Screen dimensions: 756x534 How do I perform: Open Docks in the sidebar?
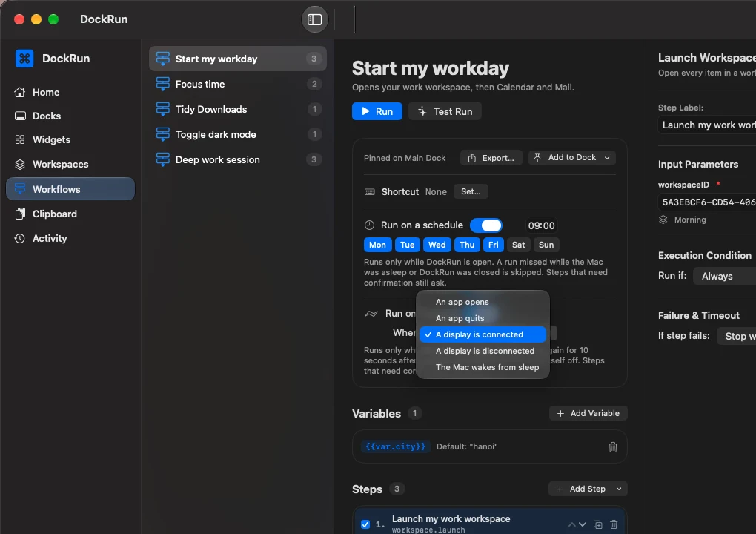(70, 116)
